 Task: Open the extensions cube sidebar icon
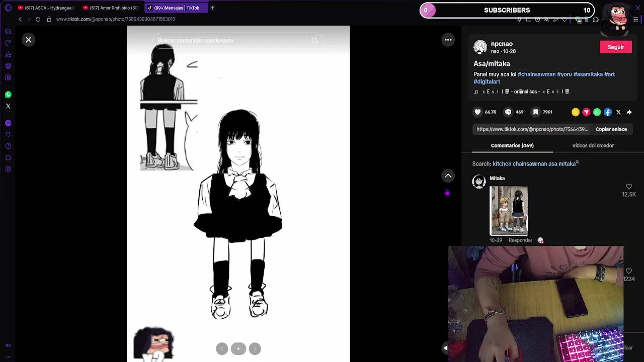8,158
